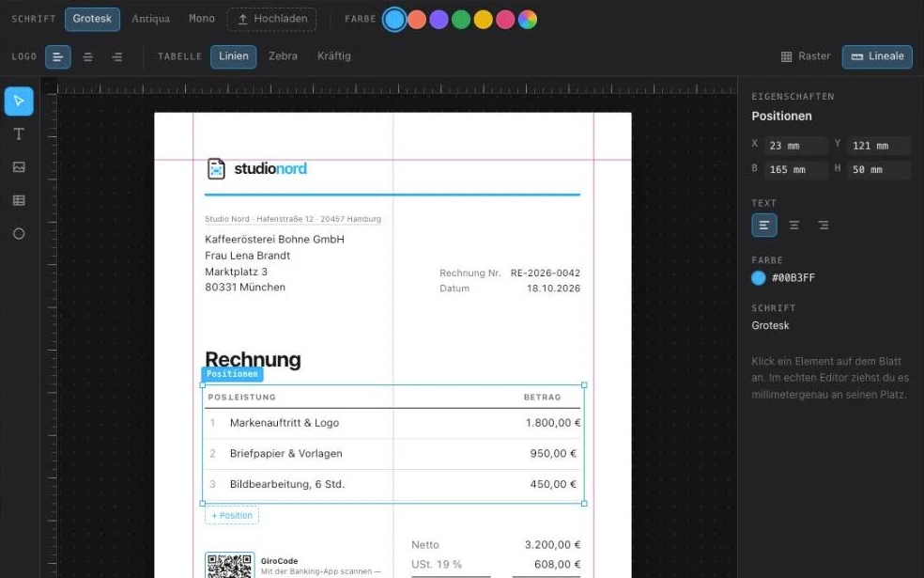
Task: Set text alignment right in properties panel
Action: pyautogui.click(x=824, y=226)
